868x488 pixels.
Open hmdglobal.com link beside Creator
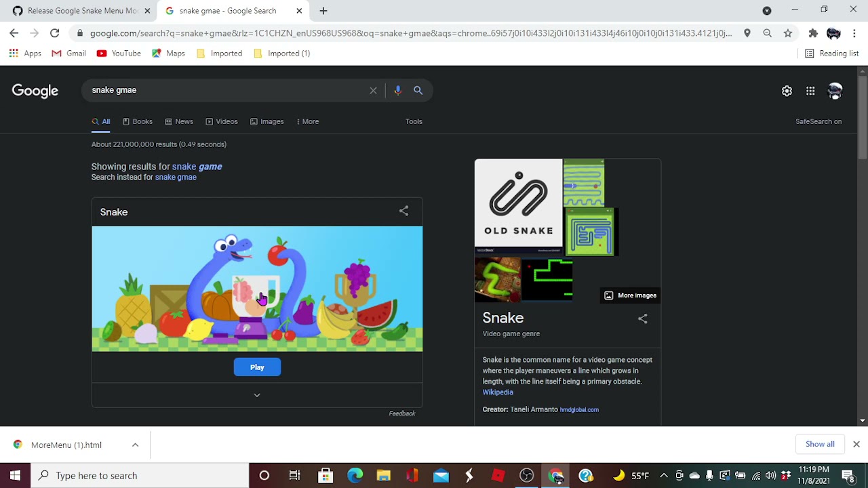click(579, 409)
